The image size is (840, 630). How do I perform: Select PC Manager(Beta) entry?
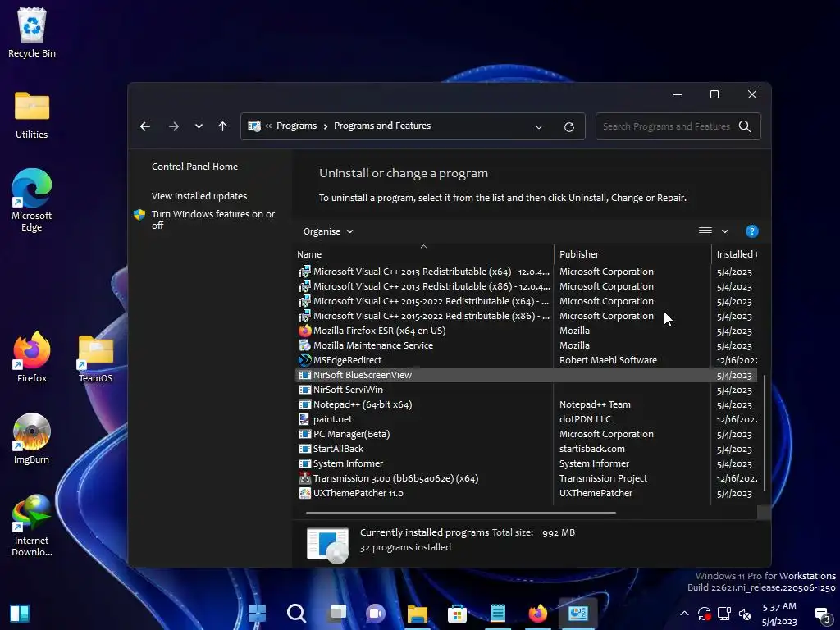pos(351,434)
